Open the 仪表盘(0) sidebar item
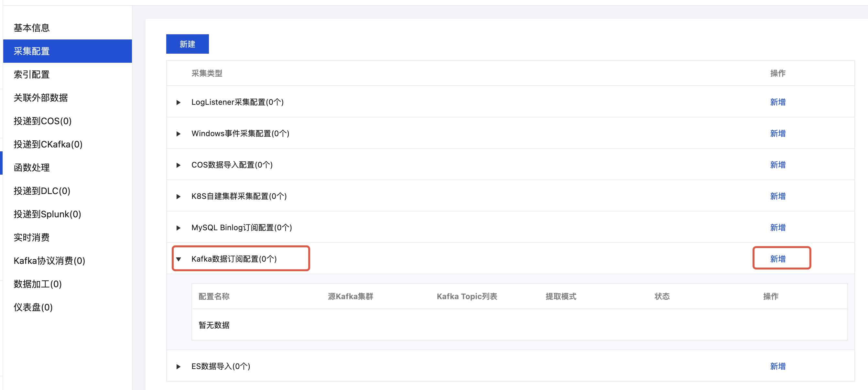 pos(33,307)
